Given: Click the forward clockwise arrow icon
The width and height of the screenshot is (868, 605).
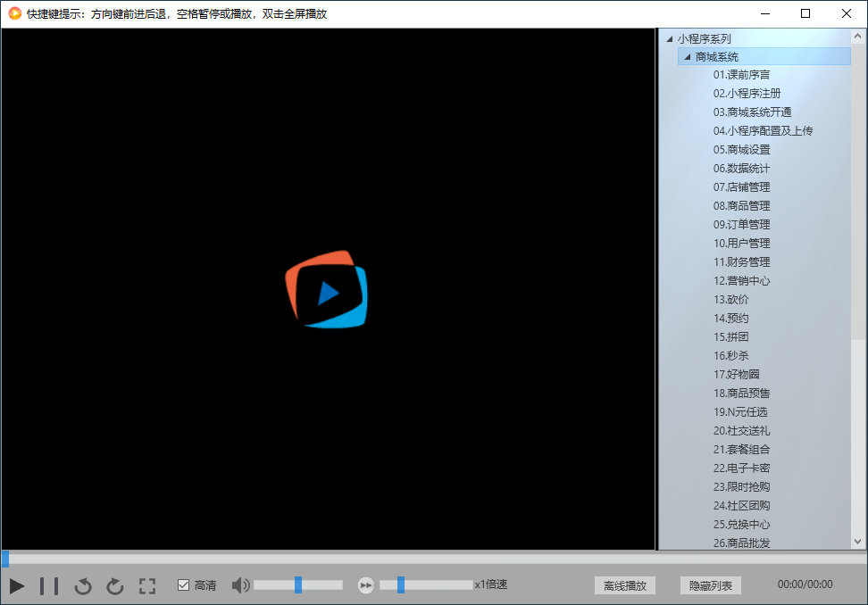Looking at the screenshot, I should 115,585.
